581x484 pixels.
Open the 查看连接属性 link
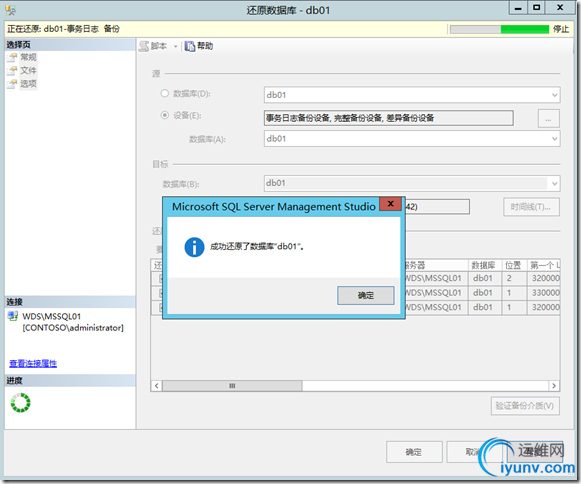click(33, 364)
